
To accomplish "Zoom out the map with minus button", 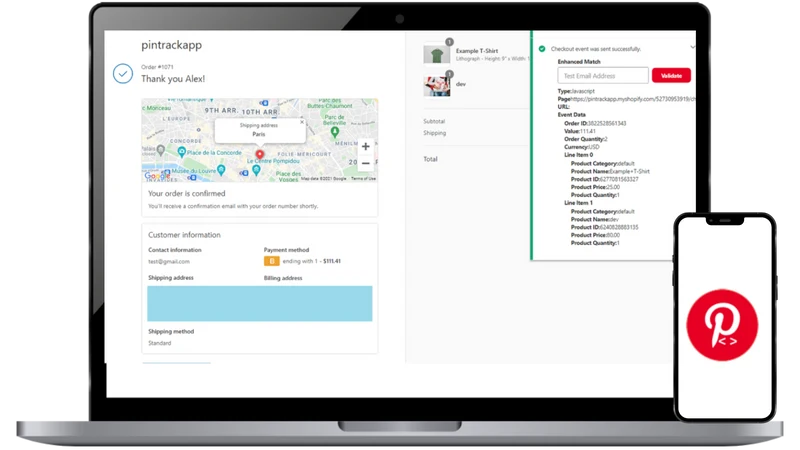I will 365,163.
